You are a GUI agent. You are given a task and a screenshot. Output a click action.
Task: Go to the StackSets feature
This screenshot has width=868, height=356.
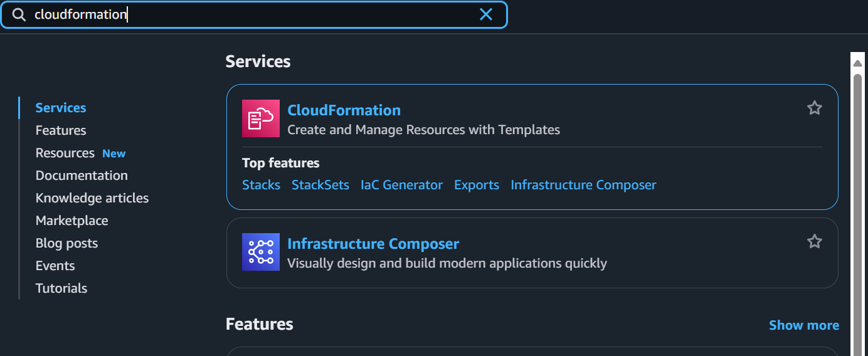pos(320,185)
